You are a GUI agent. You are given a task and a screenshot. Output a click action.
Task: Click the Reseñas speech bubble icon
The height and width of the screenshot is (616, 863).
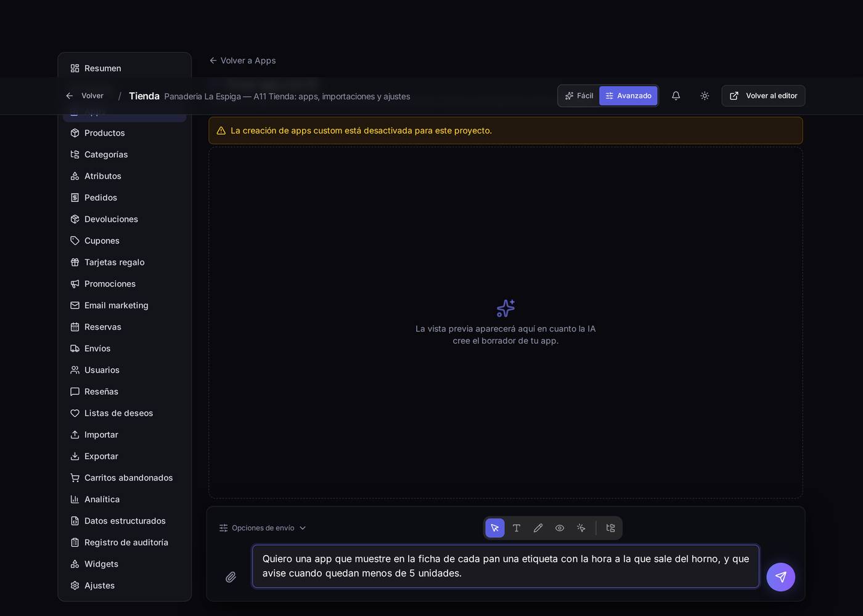tap(75, 392)
